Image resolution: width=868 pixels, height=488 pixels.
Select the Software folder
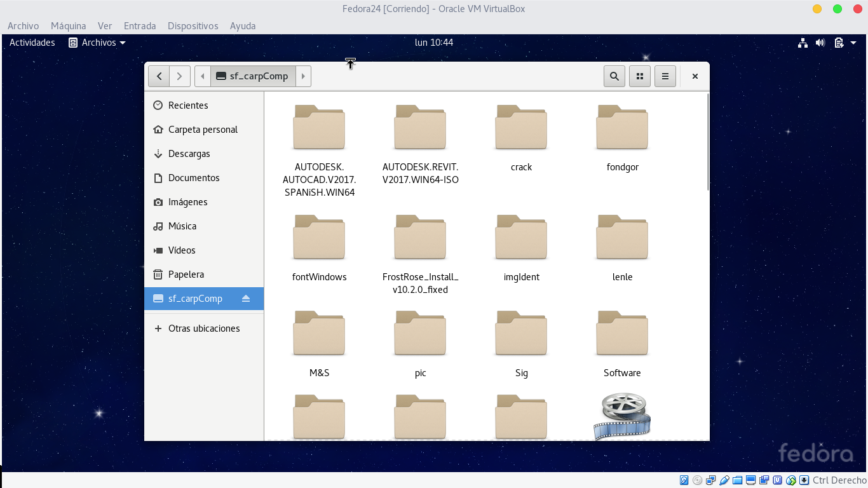622,344
